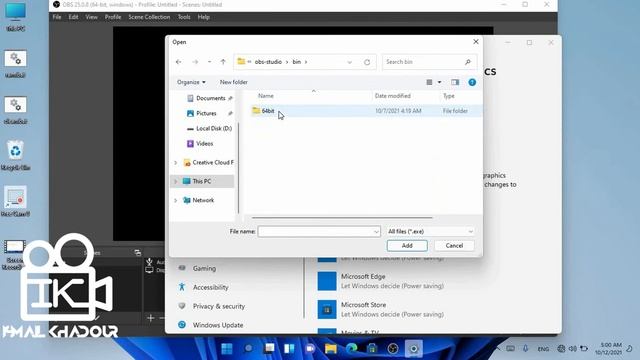This screenshot has width=640, height=360.
Task: Click the bin breadcrumb in address bar
Action: (x=297, y=62)
